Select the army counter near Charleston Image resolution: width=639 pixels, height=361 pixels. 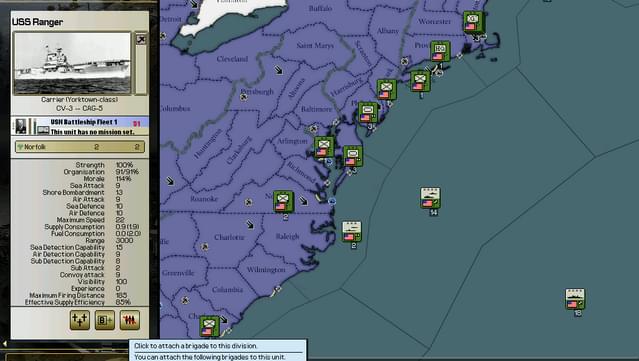[x=209, y=327]
